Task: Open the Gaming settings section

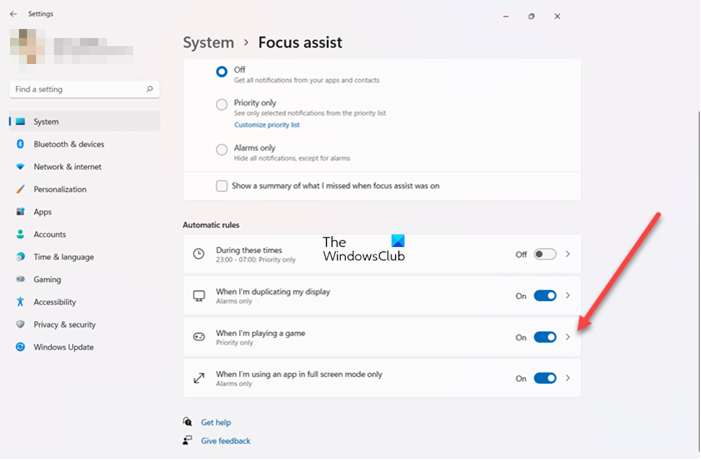Action: pyautogui.click(x=47, y=280)
